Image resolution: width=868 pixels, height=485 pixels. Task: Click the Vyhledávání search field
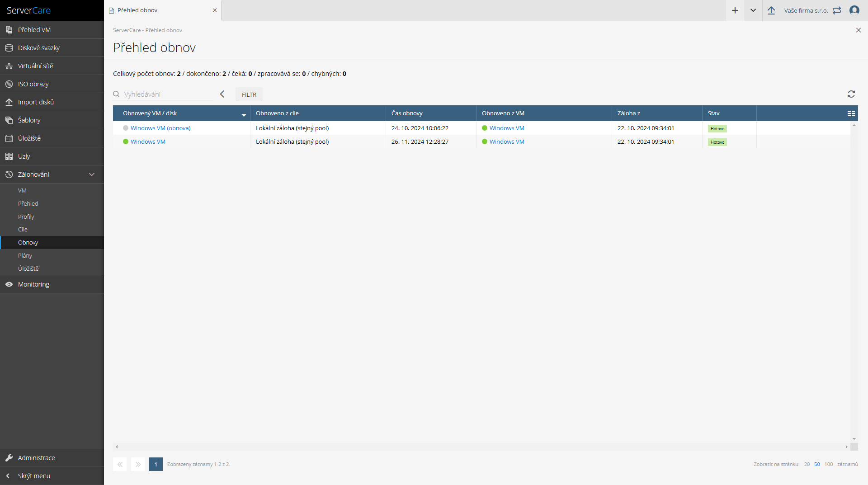click(x=169, y=94)
